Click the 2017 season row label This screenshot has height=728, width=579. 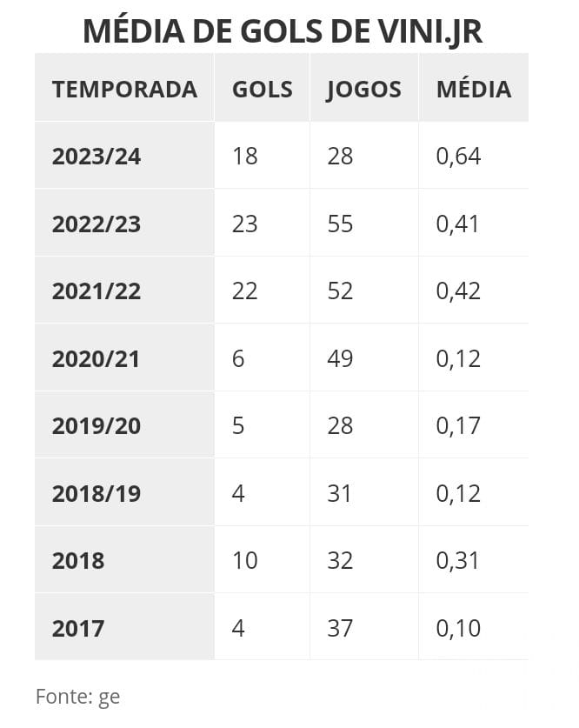(78, 628)
